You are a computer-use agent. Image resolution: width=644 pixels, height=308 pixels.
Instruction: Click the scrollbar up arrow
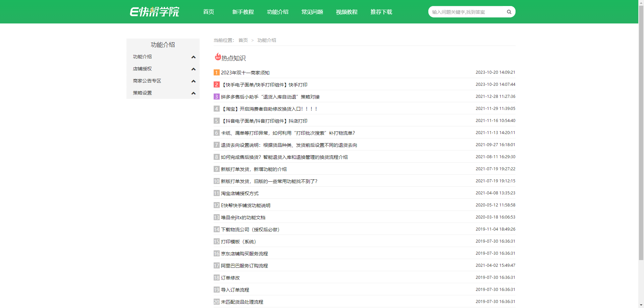(x=641, y=2)
